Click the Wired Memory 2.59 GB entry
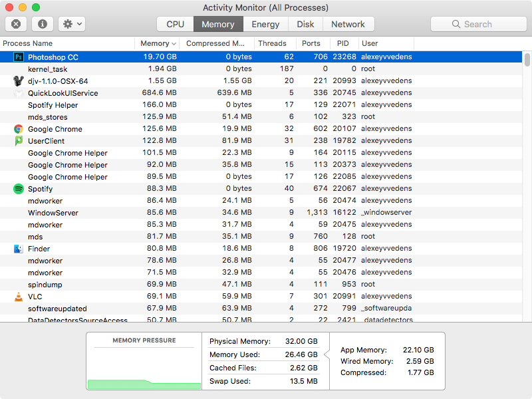 (x=387, y=361)
